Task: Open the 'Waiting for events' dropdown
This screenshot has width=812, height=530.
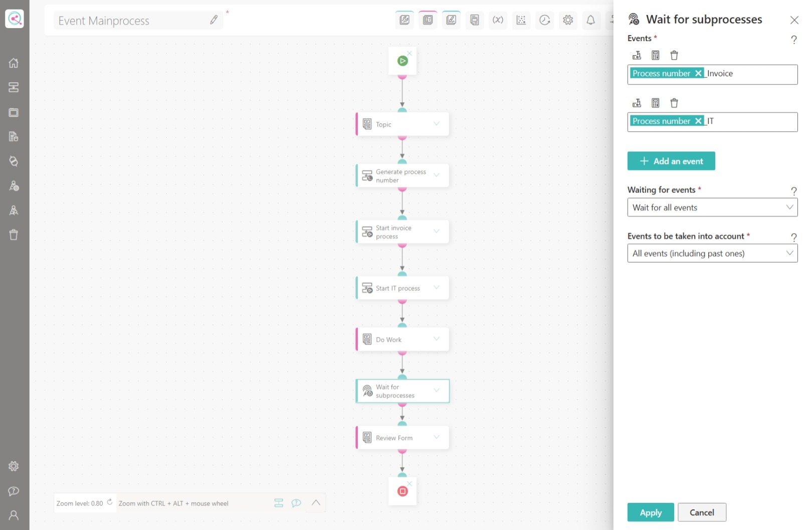Action: 712,208
